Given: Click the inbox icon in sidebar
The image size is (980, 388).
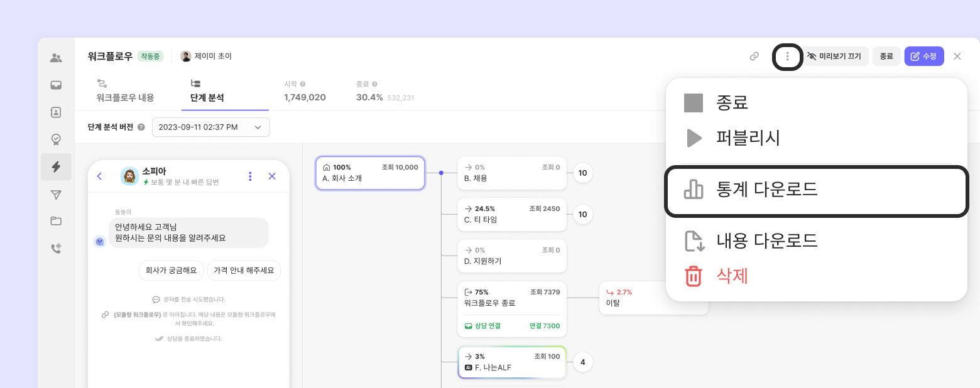Looking at the screenshot, I should (56, 85).
